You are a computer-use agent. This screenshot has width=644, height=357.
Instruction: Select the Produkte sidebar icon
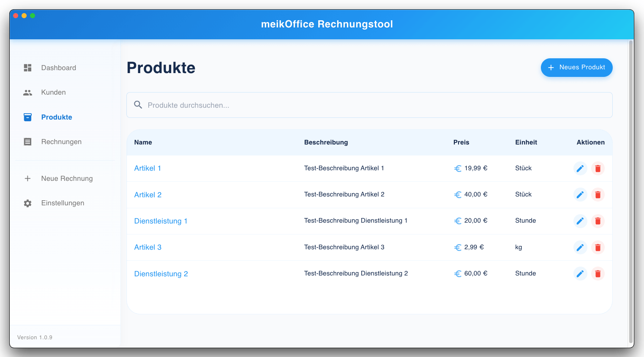coord(27,117)
